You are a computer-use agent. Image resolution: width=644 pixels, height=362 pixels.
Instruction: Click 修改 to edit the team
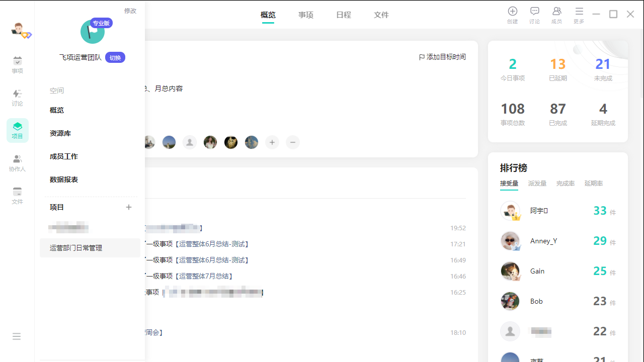click(x=130, y=11)
